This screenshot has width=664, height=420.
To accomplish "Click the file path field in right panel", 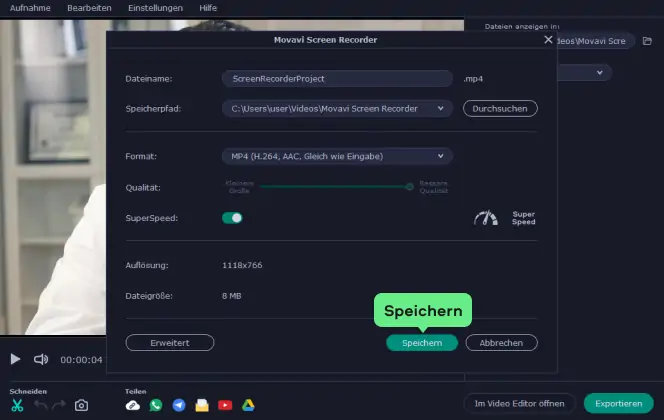I will coord(595,41).
